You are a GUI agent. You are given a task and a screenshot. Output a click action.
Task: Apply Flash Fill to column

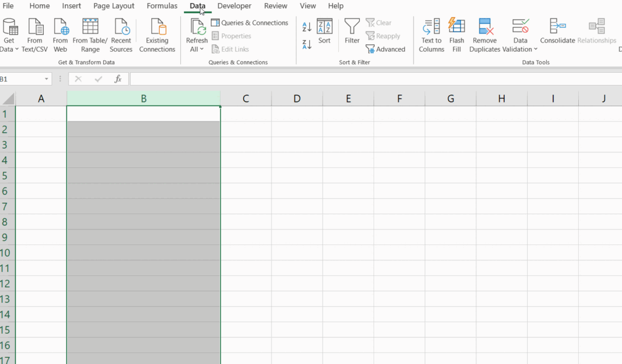coord(456,28)
